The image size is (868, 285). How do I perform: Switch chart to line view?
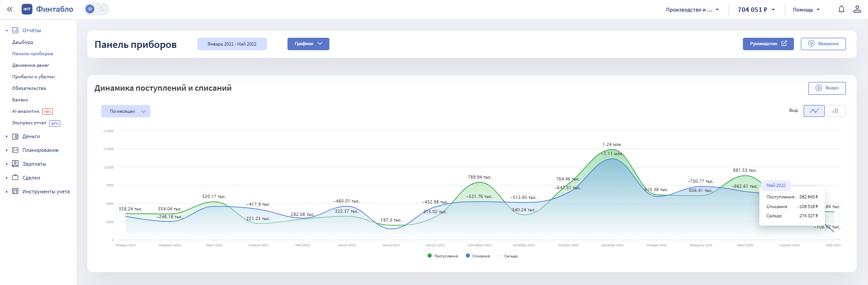[x=814, y=111]
